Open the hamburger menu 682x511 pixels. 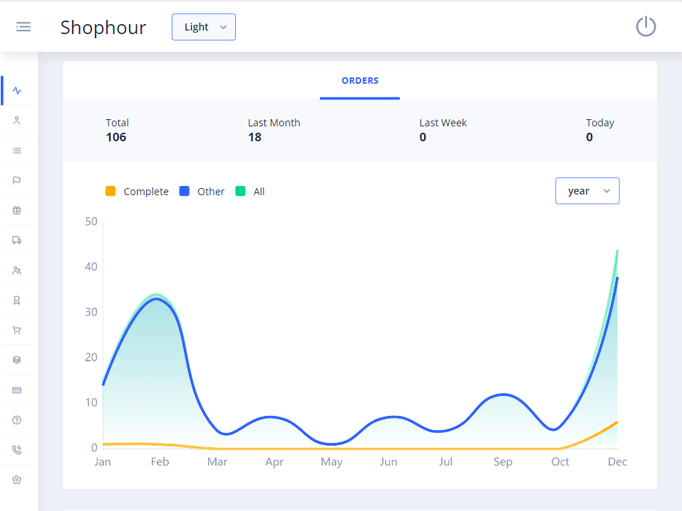[x=23, y=27]
